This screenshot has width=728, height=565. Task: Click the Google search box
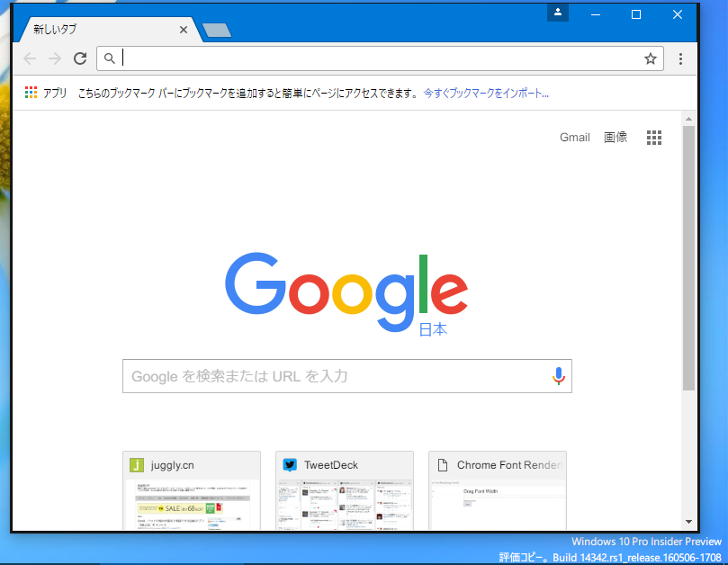346,376
